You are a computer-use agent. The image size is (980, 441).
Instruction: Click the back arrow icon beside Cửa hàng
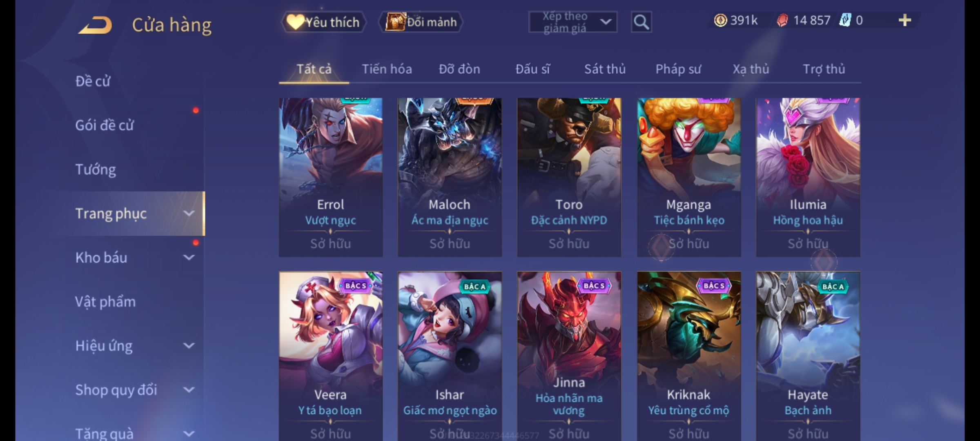[x=95, y=25]
